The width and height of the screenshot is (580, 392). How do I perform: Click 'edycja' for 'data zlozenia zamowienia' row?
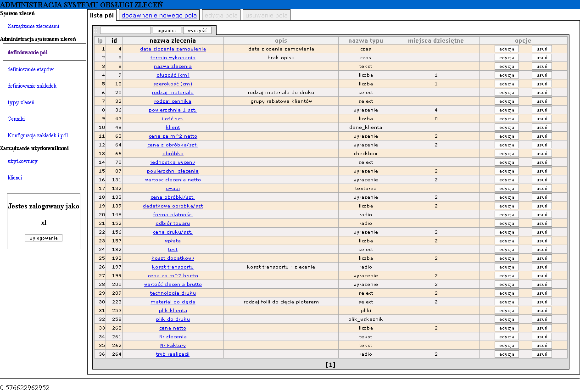click(x=507, y=49)
